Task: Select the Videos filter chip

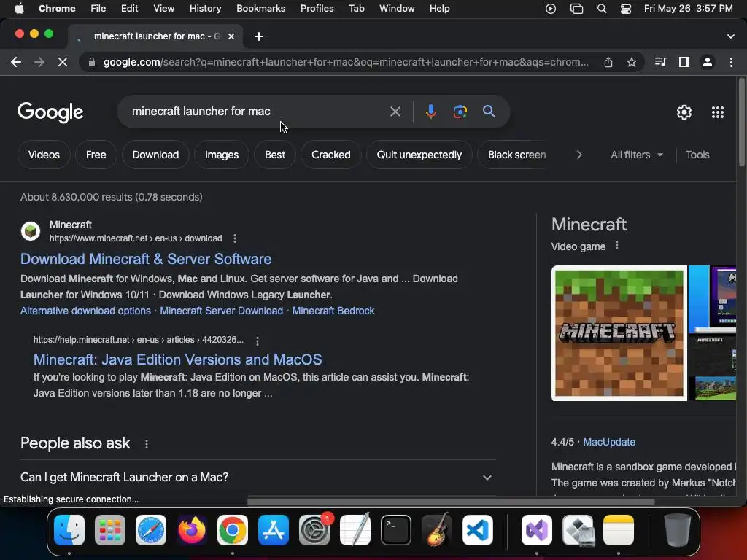Action: tap(44, 155)
